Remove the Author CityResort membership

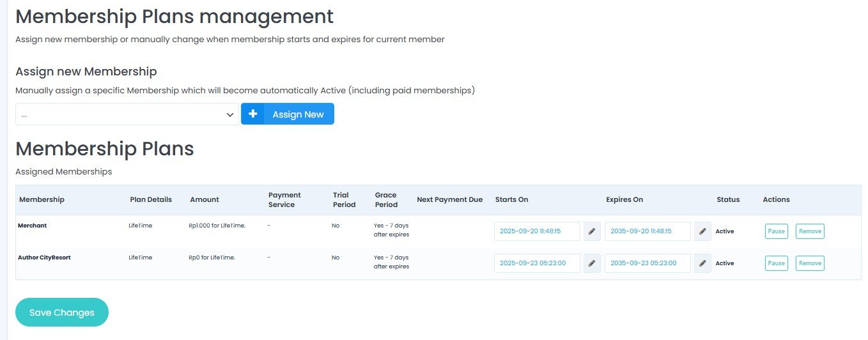pyautogui.click(x=810, y=263)
